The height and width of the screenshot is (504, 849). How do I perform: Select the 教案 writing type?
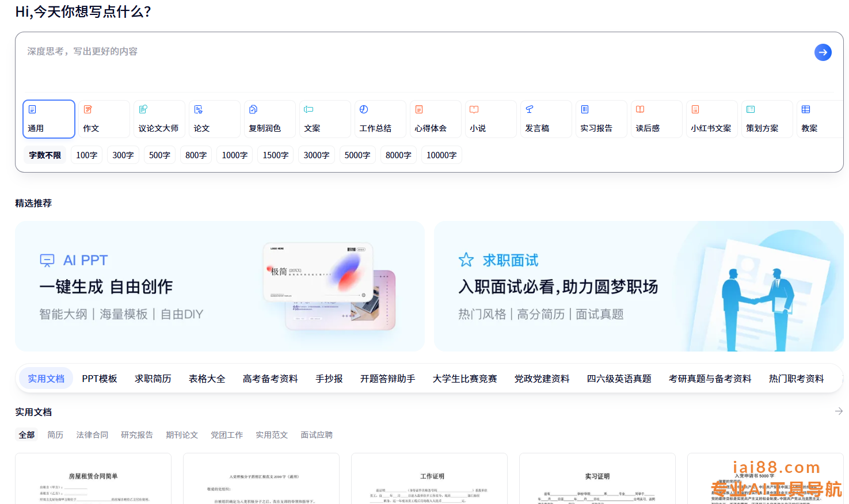[820, 119]
